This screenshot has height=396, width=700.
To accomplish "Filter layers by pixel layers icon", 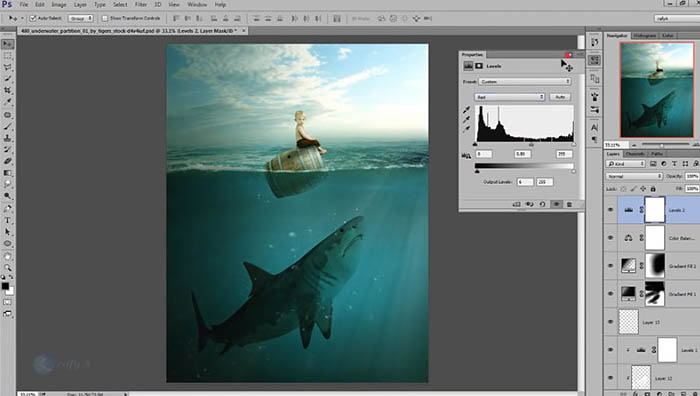I will coord(653,164).
